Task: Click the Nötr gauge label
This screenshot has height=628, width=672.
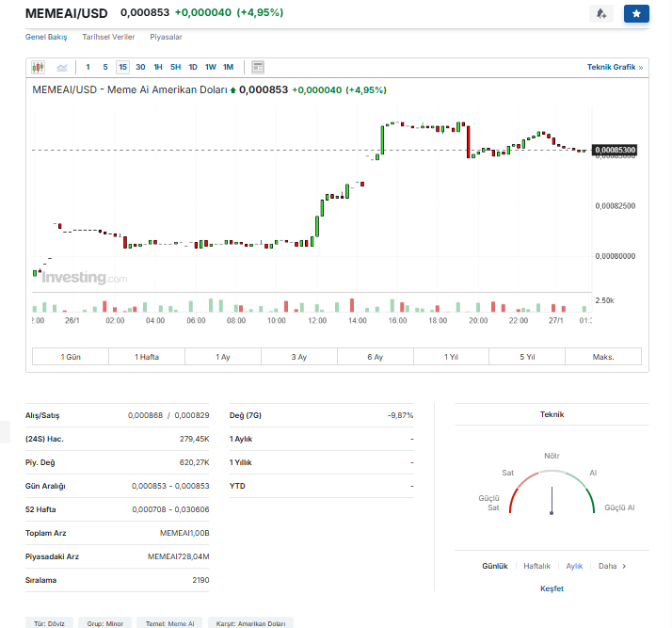Action: [552, 456]
